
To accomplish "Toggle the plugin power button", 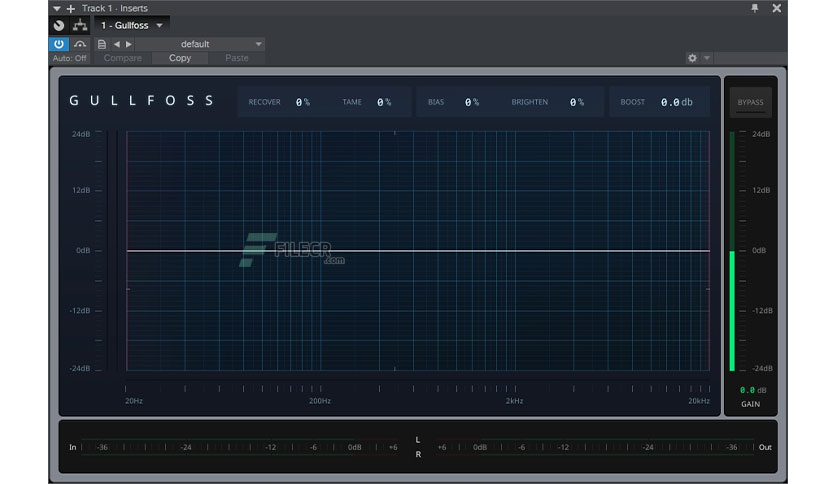I will [x=59, y=44].
